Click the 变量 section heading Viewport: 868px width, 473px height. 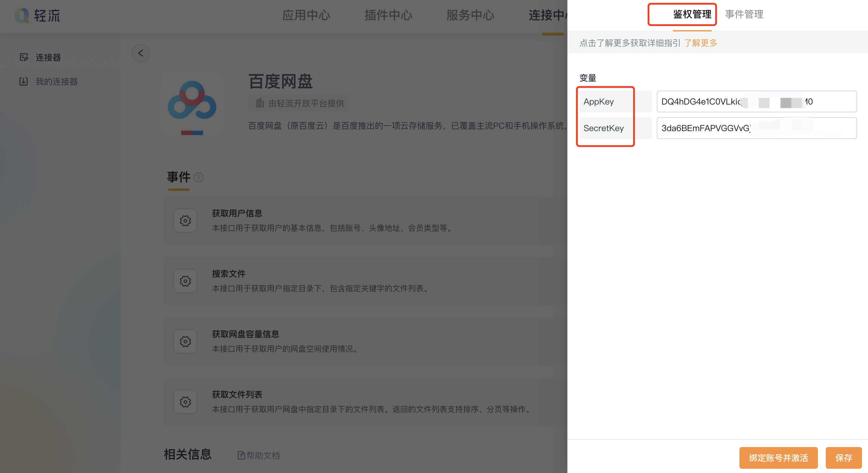pos(588,78)
